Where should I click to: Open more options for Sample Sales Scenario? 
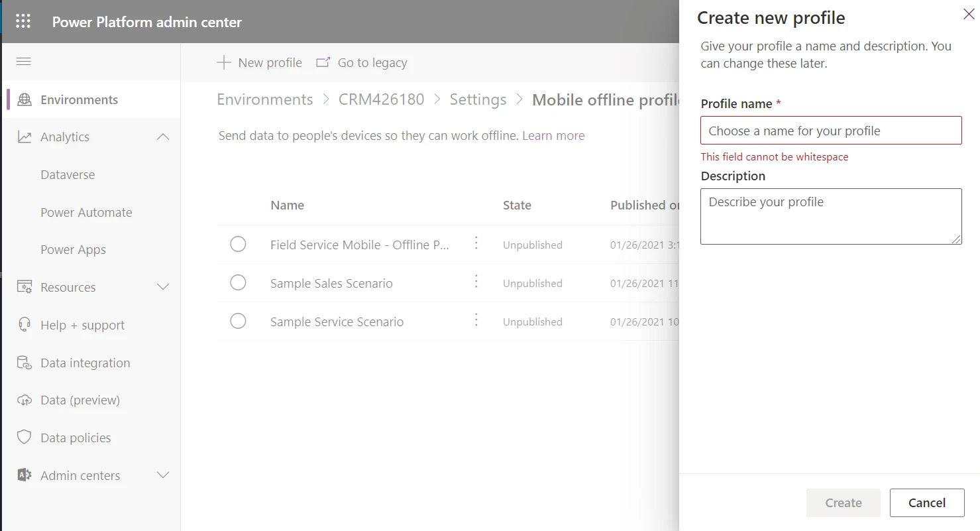pos(476,282)
